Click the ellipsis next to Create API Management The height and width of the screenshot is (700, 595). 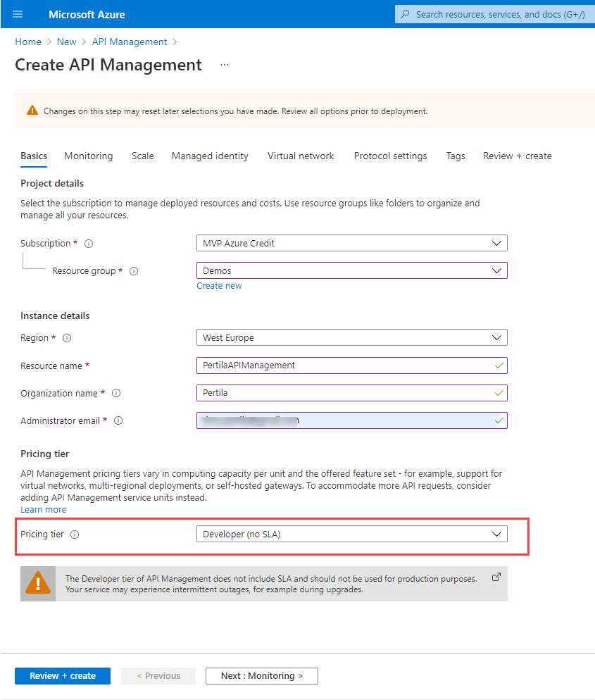coord(225,65)
